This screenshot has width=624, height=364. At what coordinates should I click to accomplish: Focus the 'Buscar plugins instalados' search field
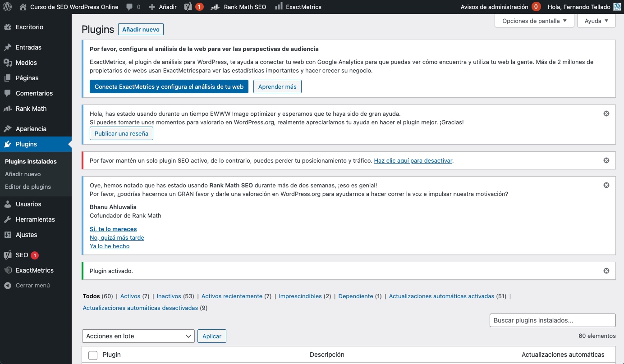pos(552,320)
